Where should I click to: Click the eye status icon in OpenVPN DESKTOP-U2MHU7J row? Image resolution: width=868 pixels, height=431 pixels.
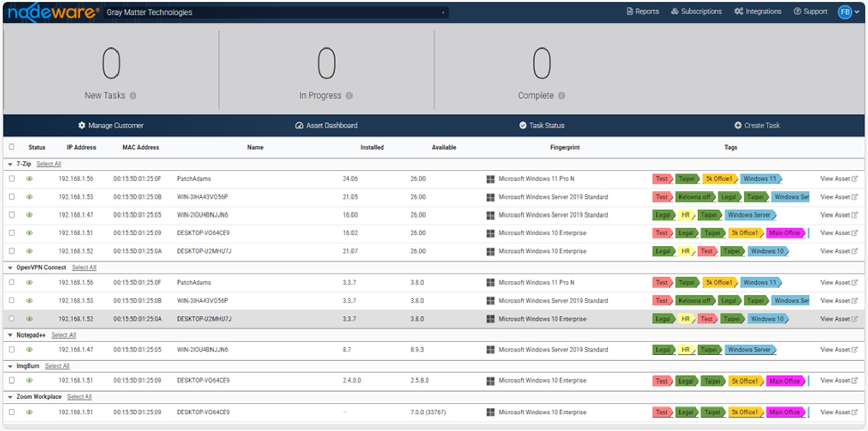click(29, 319)
